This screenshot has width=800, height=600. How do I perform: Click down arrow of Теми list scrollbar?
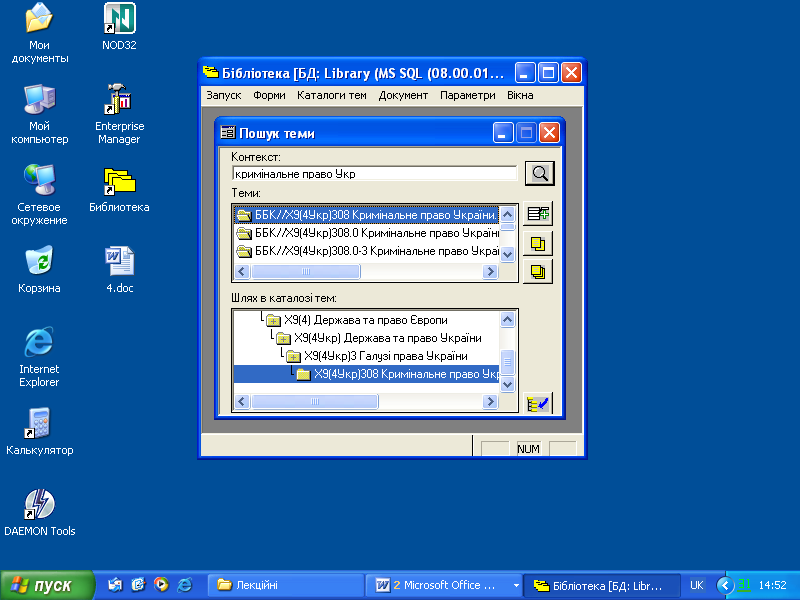tap(507, 254)
